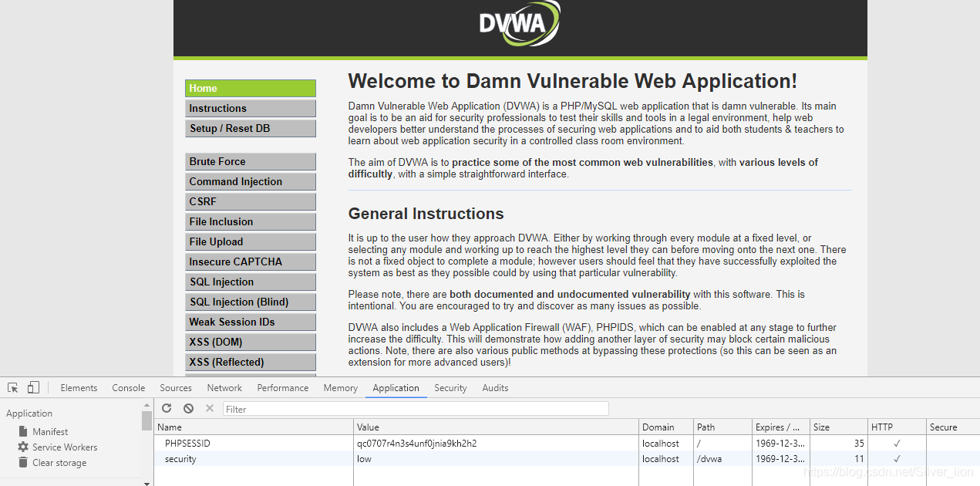The height and width of the screenshot is (486, 980).
Task: Open the Elements tab
Action: (x=79, y=388)
